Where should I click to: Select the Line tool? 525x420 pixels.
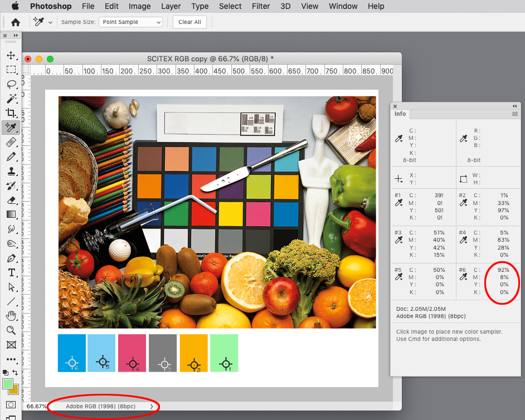tap(11, 301)
